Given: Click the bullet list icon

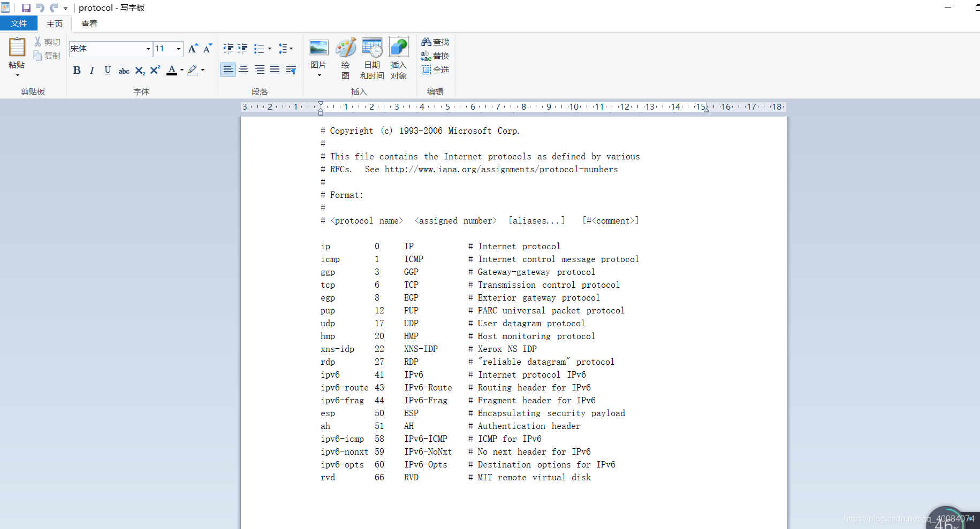Looking at the screenshot, I should 259,49.
